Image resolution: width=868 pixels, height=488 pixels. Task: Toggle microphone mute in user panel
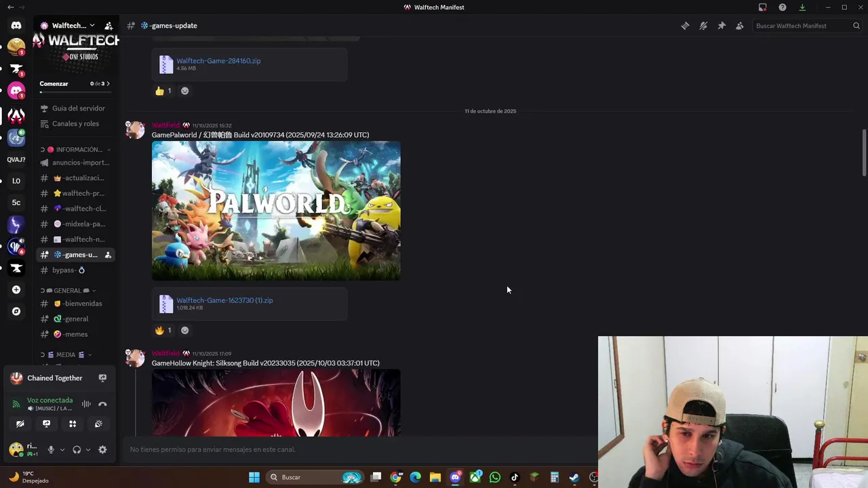(x=51, y=449)
